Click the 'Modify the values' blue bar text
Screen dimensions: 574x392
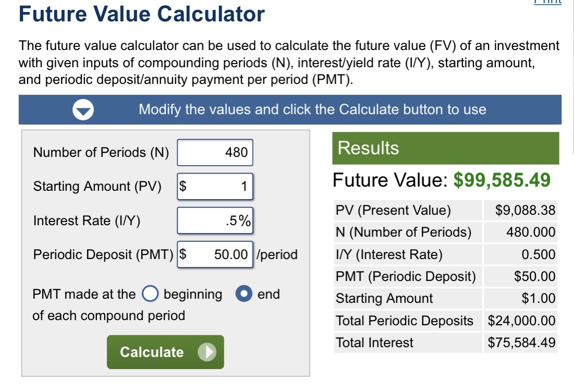point(312,109)
